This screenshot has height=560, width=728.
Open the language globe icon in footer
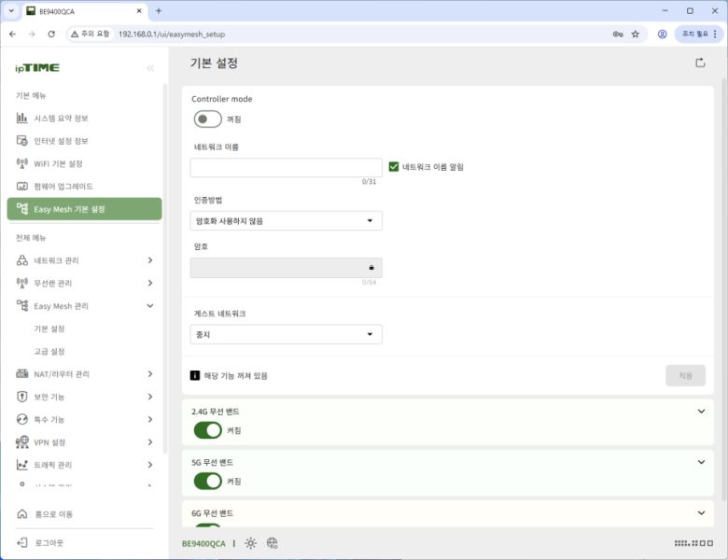273,543
